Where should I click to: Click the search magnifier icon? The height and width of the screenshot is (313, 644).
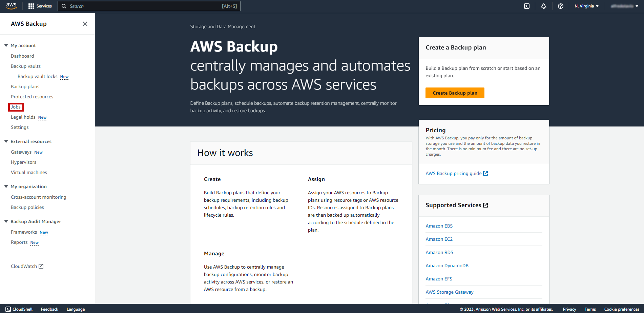(x=64, y=6)
